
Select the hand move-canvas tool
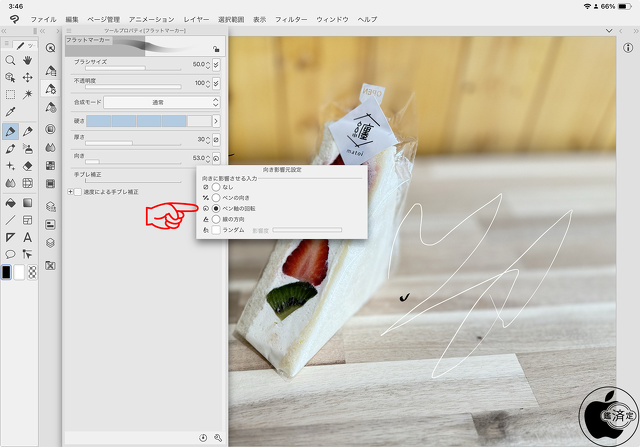[x=27, y=60]
